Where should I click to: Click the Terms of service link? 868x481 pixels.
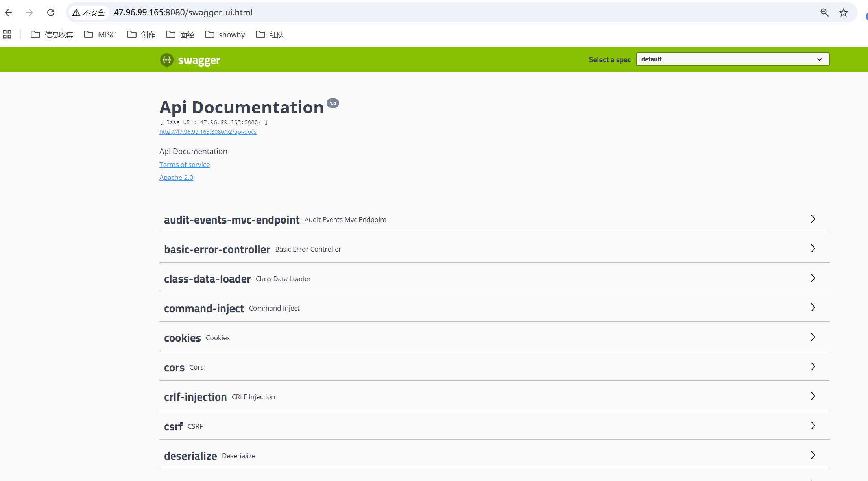185,165
